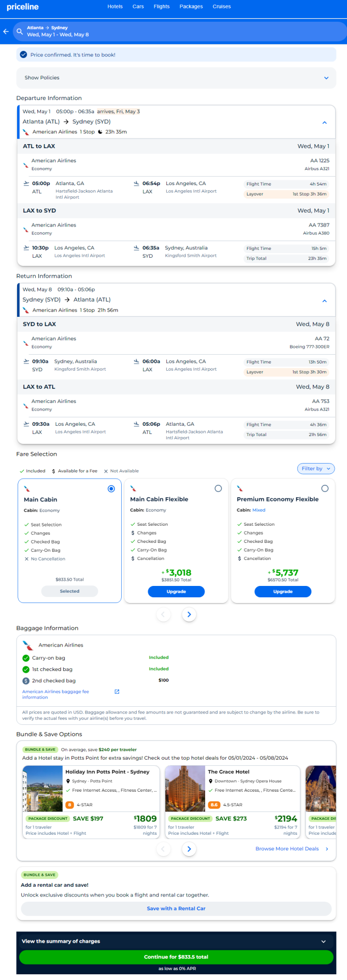Screen dimensions: 347x980
Task: Upgrade to Premium Economy Flexible
Action: [283, 592]
